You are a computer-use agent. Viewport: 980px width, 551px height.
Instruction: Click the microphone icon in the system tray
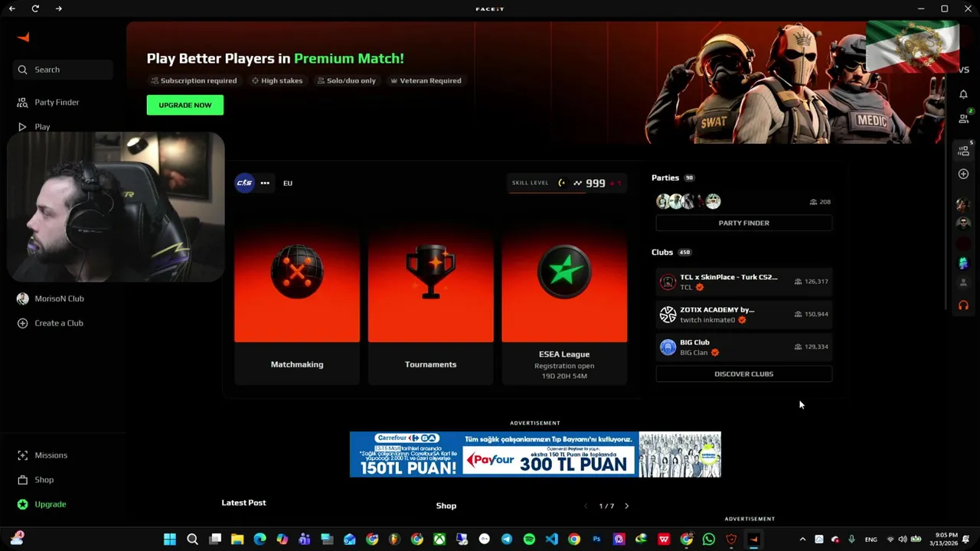[x=851, y=540]
